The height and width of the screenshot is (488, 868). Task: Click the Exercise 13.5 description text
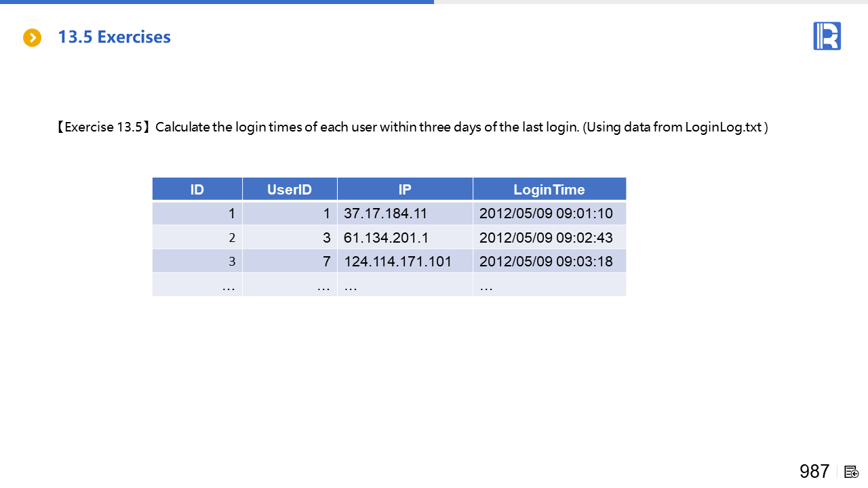[412, 127]
